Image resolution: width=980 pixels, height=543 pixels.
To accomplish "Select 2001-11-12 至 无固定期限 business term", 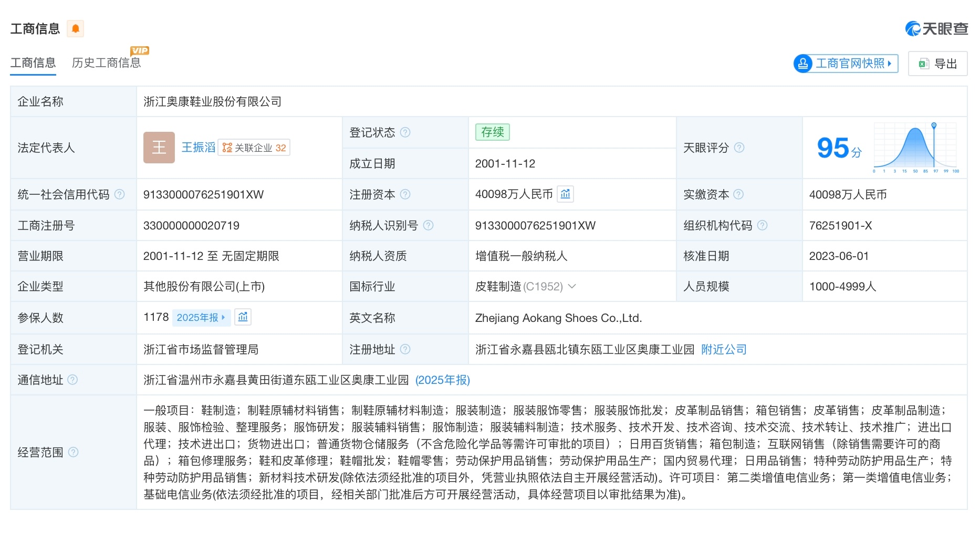I will (211, 256).
